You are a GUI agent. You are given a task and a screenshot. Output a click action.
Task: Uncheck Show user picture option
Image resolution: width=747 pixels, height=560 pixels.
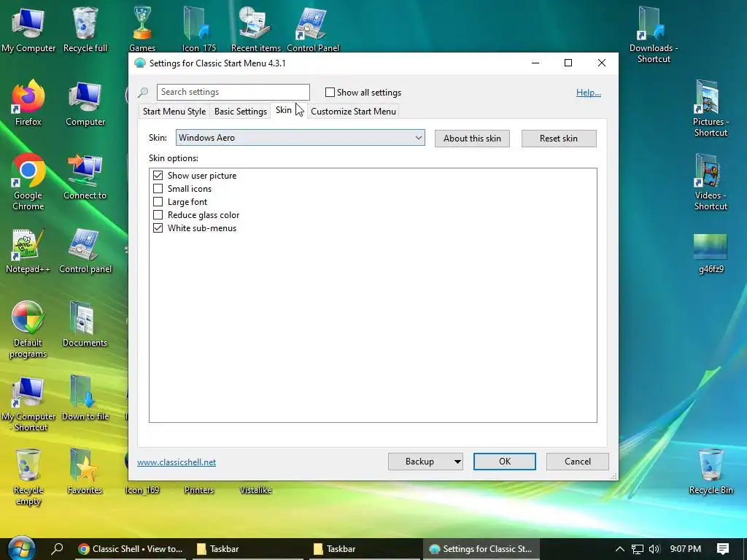point(158,175)
